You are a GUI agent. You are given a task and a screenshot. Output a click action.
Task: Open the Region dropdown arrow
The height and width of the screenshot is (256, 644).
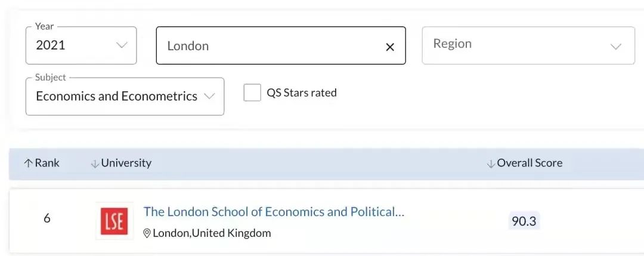coord(616,46)
